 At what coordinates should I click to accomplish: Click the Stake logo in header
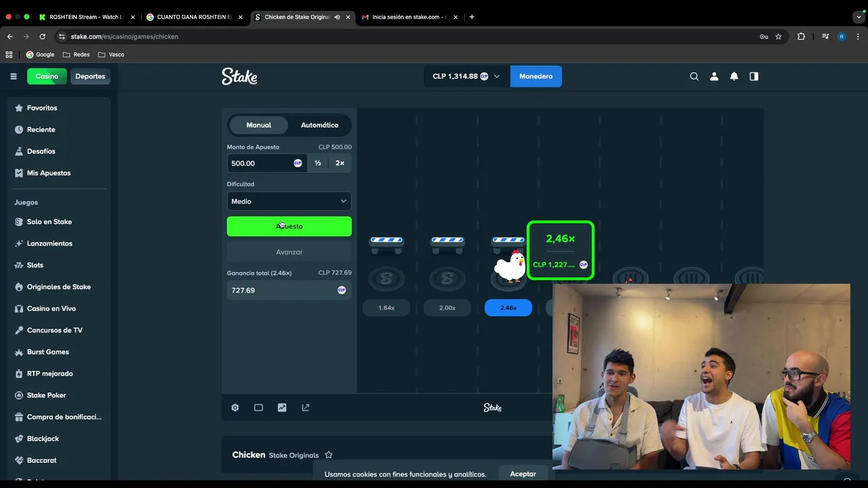[x=239, y=77]
